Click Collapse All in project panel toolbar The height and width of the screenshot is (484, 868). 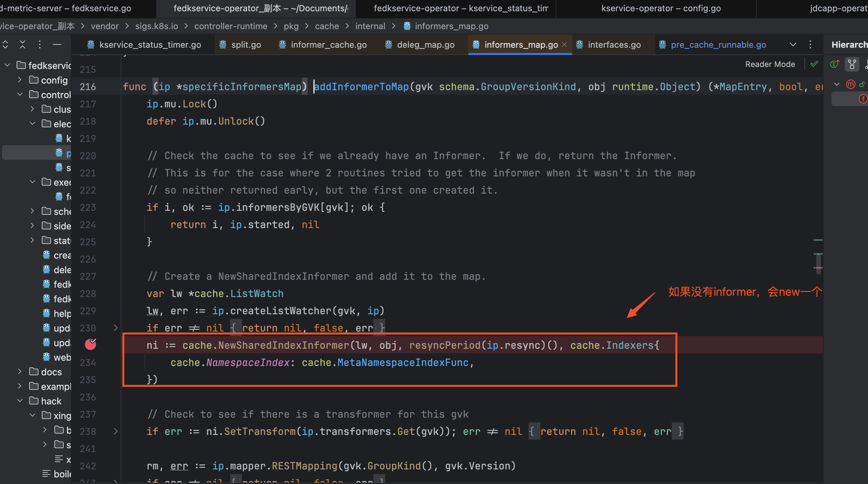(22, 44)
